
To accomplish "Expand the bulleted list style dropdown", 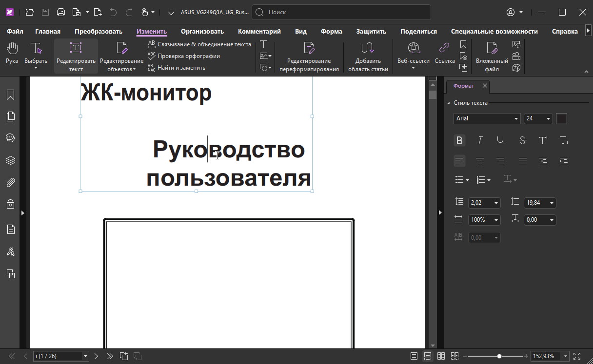I will click(x=467, y=180).
